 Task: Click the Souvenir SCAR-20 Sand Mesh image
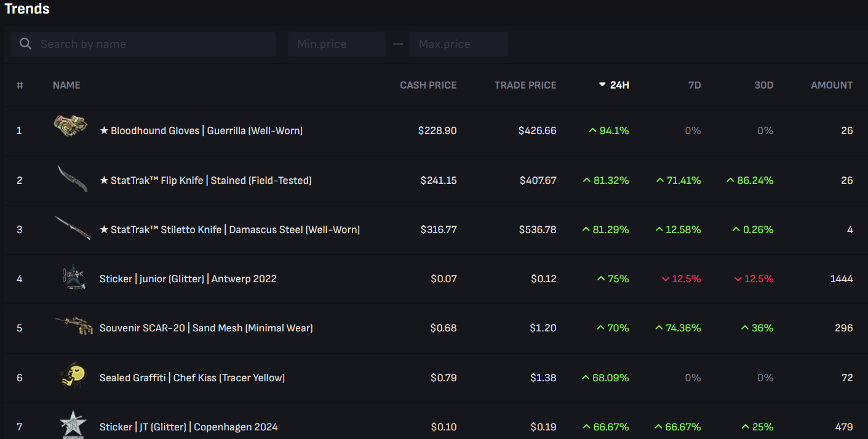point(73,326)
